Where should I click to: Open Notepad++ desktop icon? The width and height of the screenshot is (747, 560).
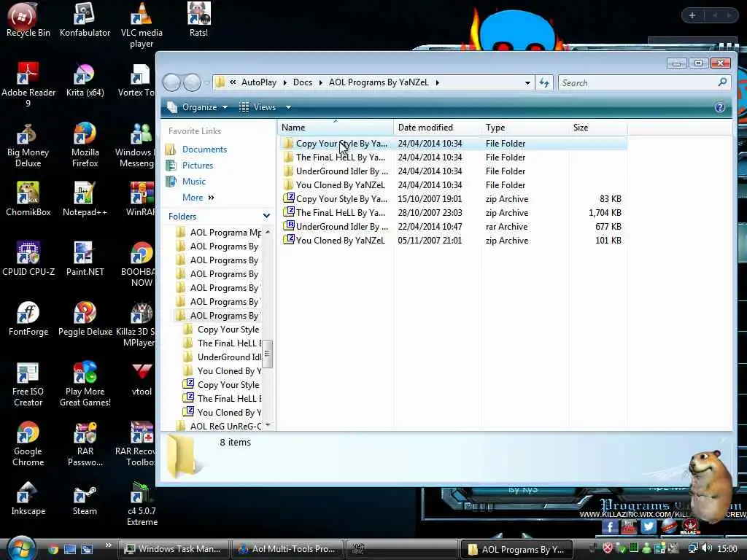coord(85,199)
